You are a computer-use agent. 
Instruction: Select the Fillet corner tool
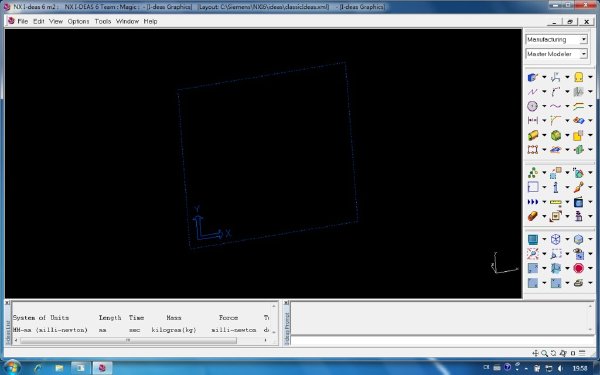click(x=556, y=121)
